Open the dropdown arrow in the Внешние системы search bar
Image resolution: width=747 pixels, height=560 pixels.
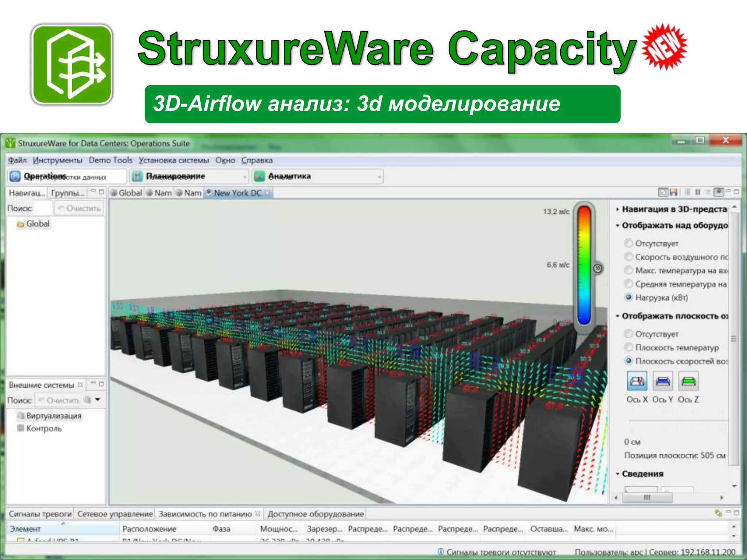(98, 400)
